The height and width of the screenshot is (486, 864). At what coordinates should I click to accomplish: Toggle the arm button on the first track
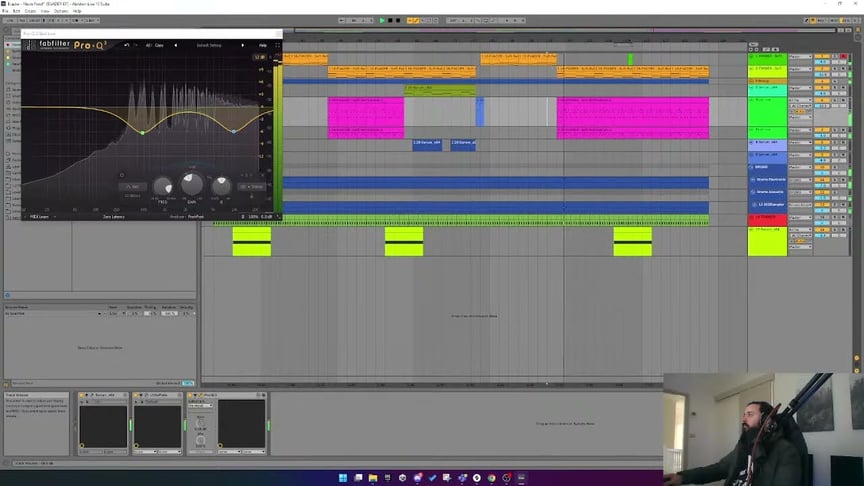pyautogui.click(x=843, y=56)
